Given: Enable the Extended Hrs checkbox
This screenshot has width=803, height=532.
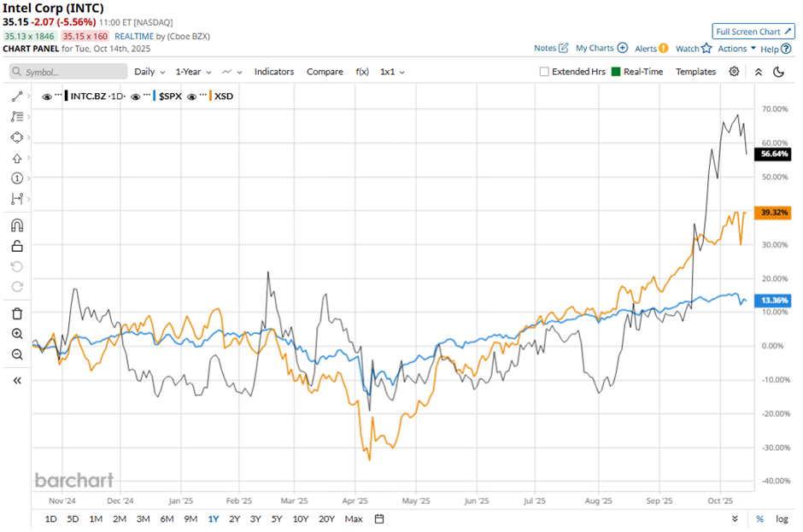Looking at the screenshot, I should (544, 72).
